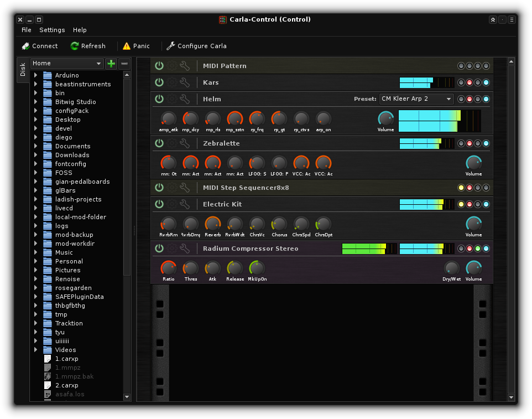The height and width of the screenshot is (419, 532).
Task: Open the gear settings icon on Zebralette
Action: [x=172, y=143]
